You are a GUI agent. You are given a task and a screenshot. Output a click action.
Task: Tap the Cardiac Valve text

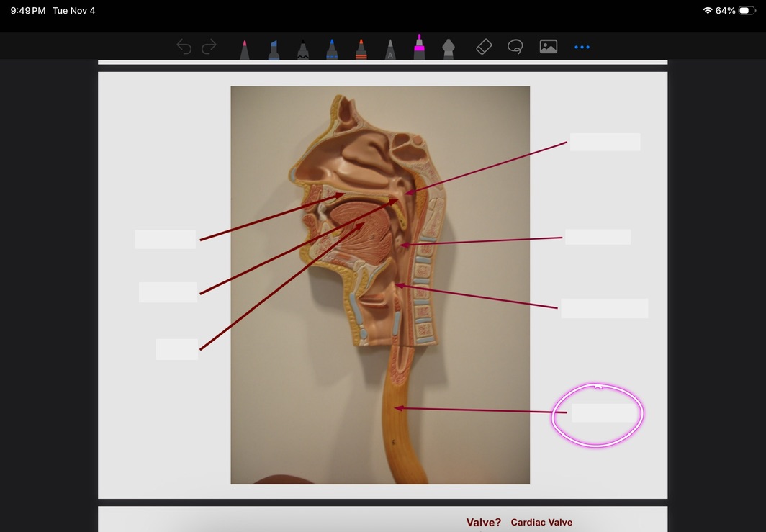point(541,523)
